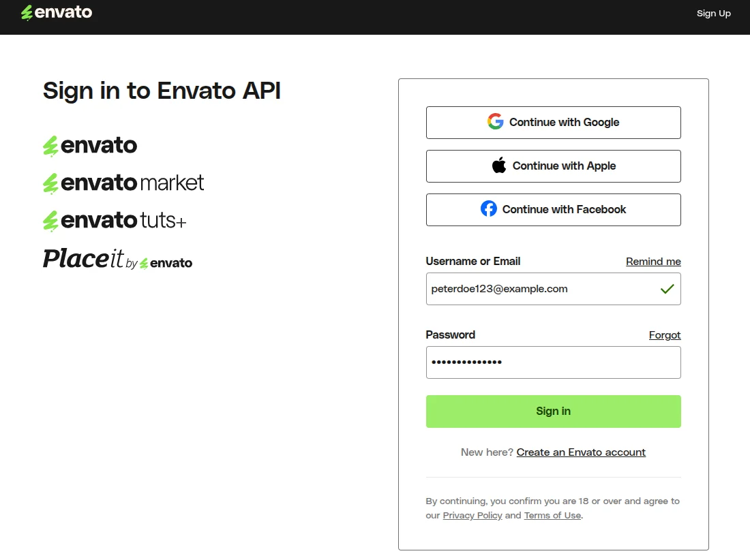Click the Google logo icon
750x560 pixels.
496,122
